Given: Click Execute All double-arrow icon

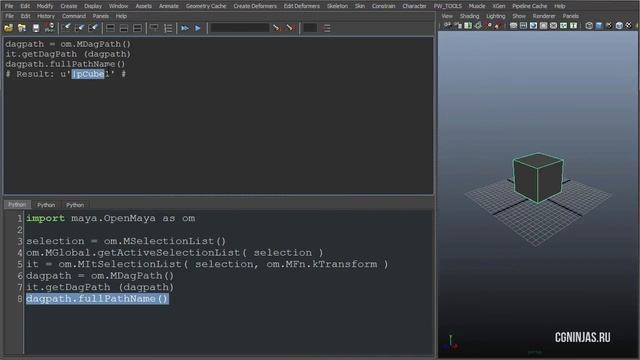Looking at the screenshot, I should tap(185, 28).
